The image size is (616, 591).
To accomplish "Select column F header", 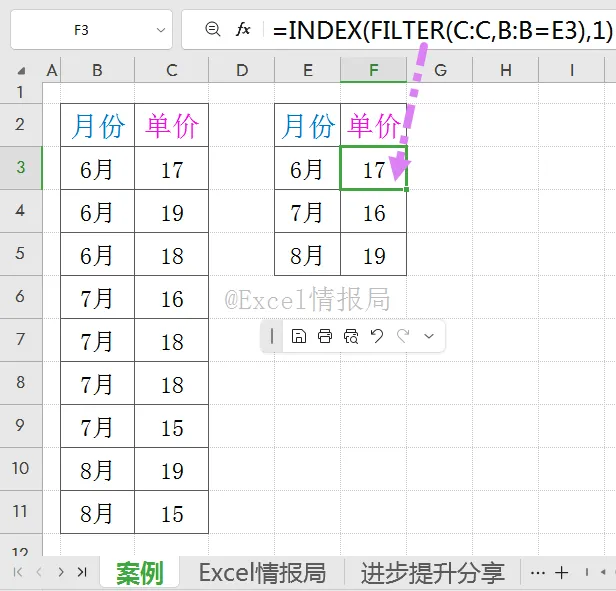I will 374,70.
